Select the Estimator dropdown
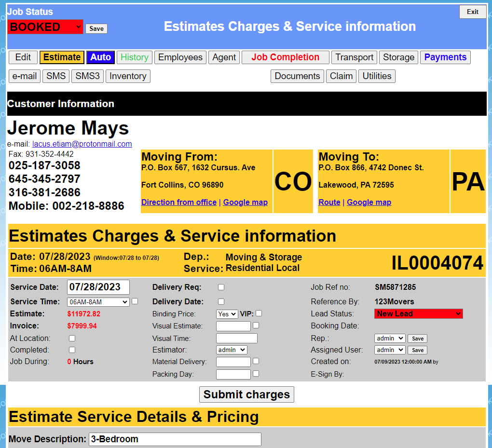 [232, 350]
